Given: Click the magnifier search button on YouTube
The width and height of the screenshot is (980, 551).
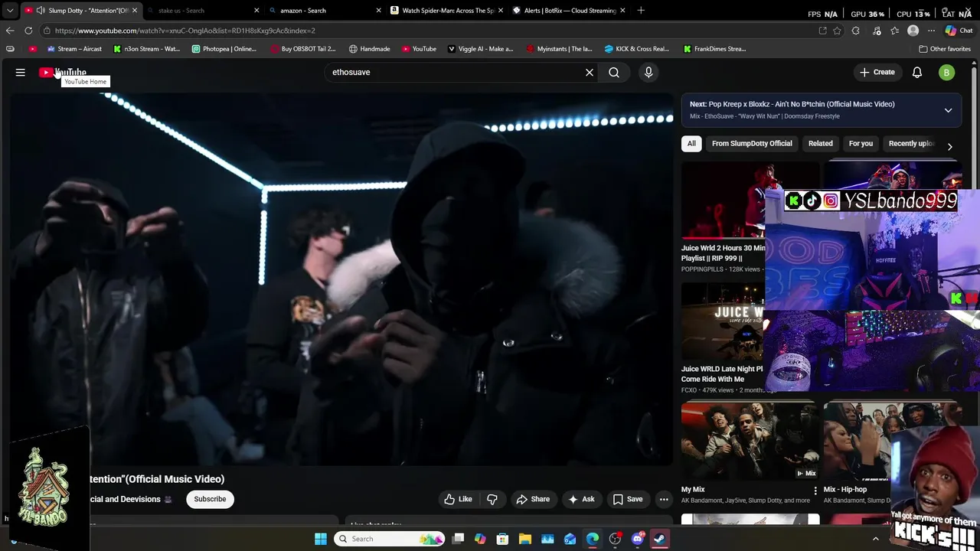Looking at the screenshot, I should (614, 72).
